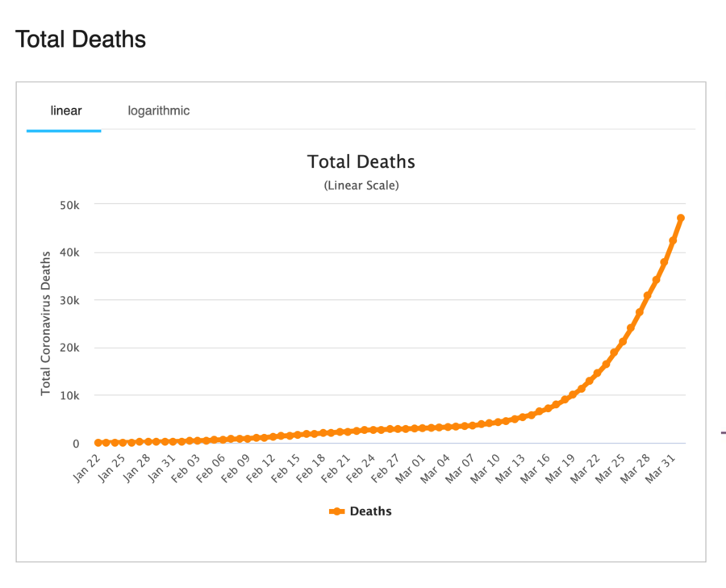Click the 30k y-axis label
Image resolution: width=726 pixels, height=588 pixels.
(70, 300)
